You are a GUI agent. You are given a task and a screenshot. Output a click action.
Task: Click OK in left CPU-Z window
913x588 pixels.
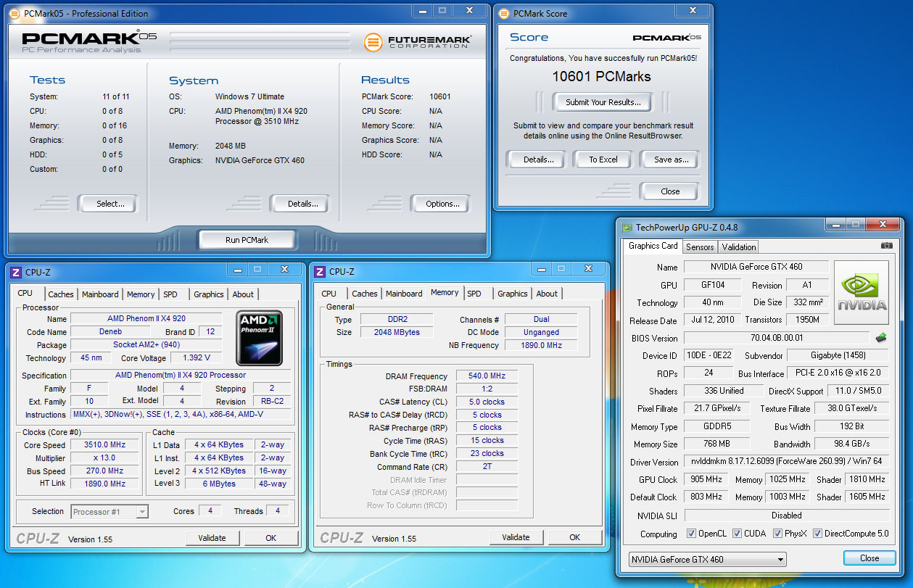point(270,538)
